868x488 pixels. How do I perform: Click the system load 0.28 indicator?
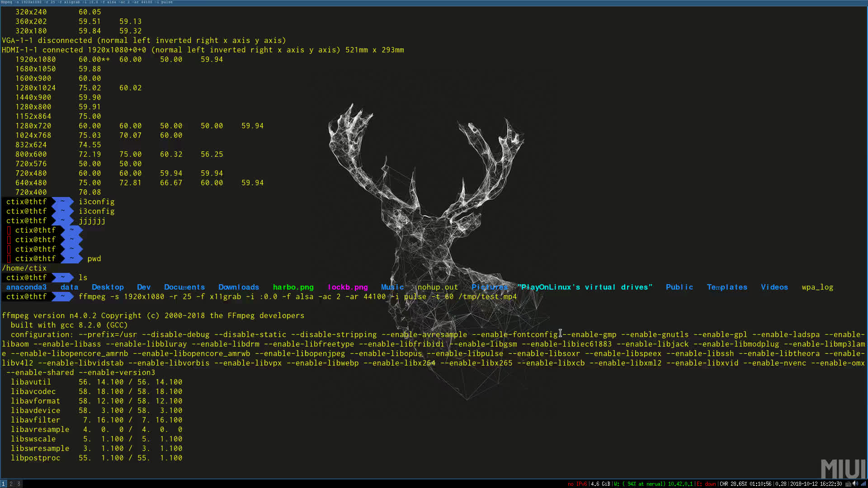(x=781, y=484)
